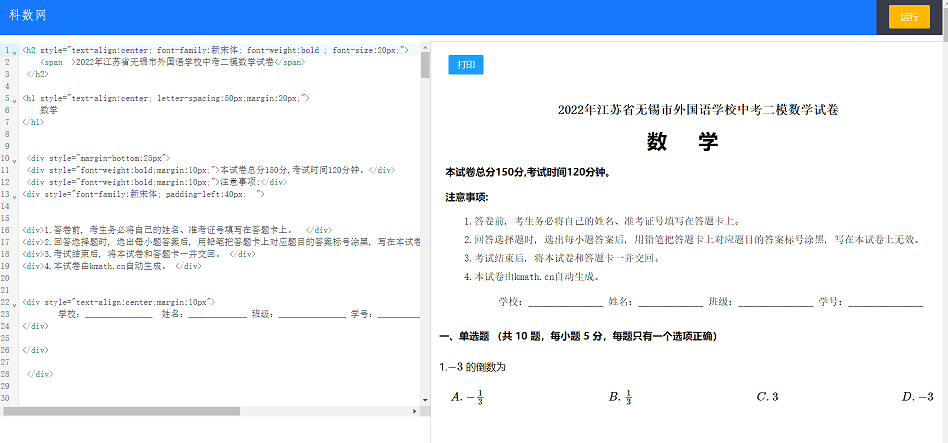Image resolution: width=948 pixels, height=443 pixels.
Task: Click the closing </h2> tag line
Action: (36, 74)
